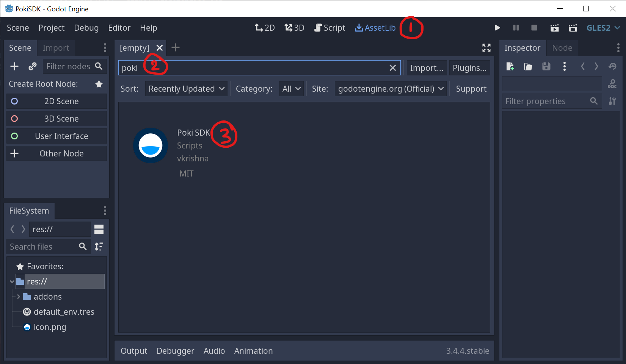Open the Sort Recently Updated dropdown
Image resolution: width=626 pixels, height=364 pixels.
(x=186, y=89)
